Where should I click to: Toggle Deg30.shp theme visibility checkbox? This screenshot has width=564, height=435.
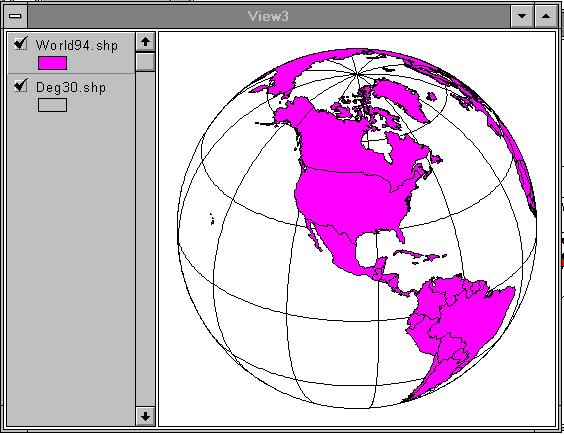[21, 86]
